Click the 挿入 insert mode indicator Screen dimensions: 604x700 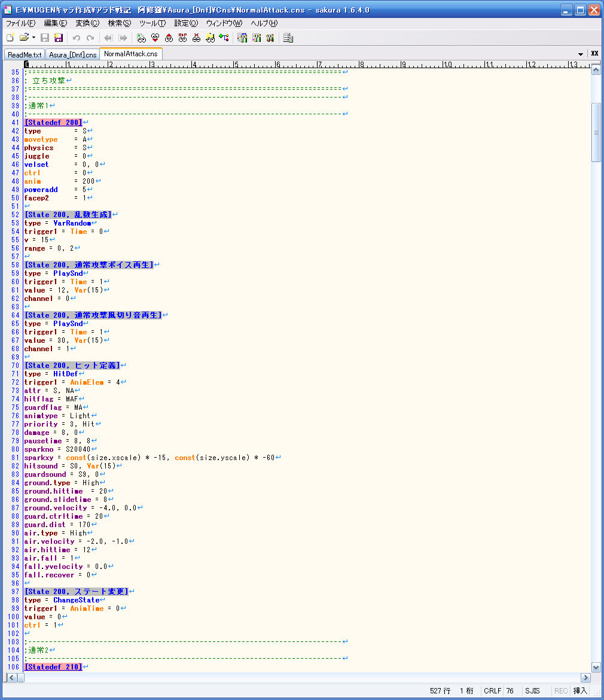coord(580,690)
